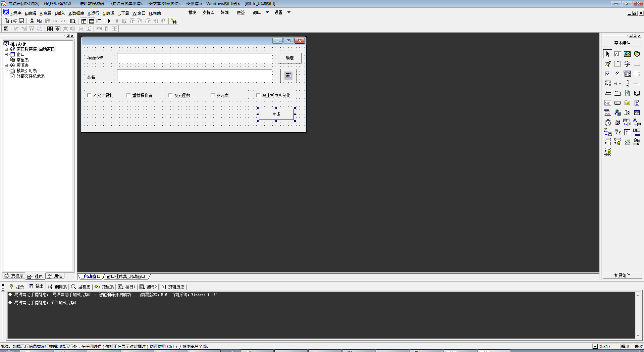This screenshot has width=644, height=352.
Task: Expand the 窗口 tree node
Action: (6, 54)
